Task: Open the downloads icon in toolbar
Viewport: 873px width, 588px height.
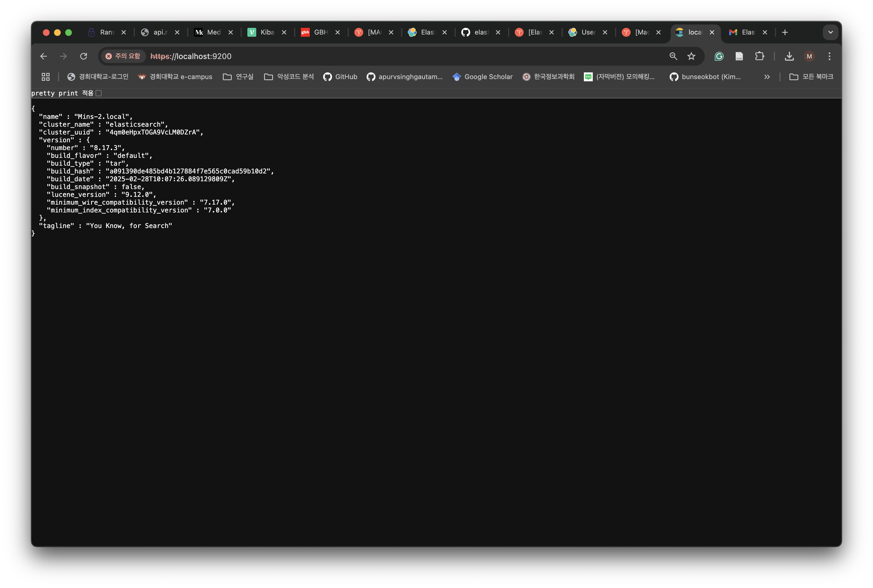Action: point(789,56)
